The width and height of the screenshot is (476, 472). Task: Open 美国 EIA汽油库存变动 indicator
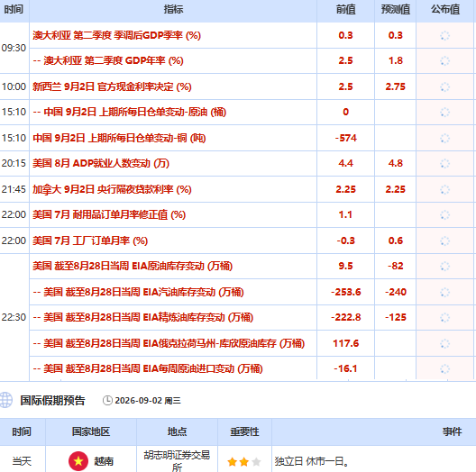tap(138, 293)
